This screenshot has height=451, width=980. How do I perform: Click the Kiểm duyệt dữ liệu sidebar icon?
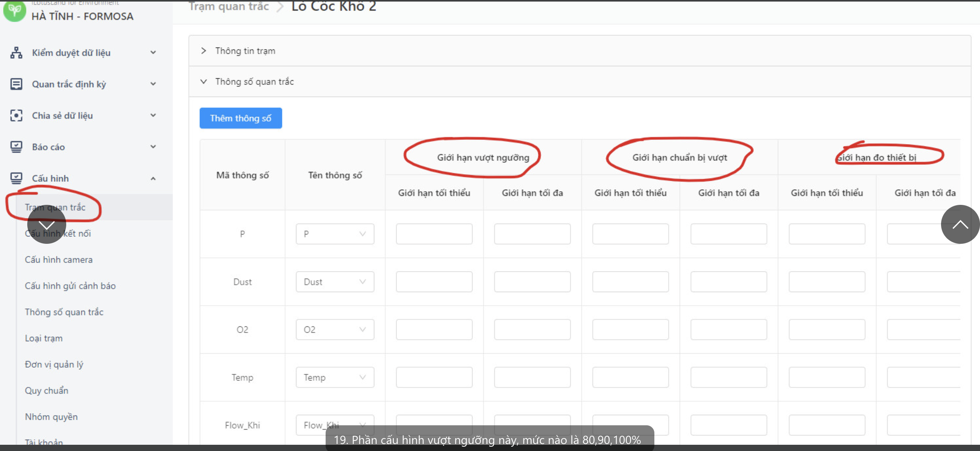(16, 53)
